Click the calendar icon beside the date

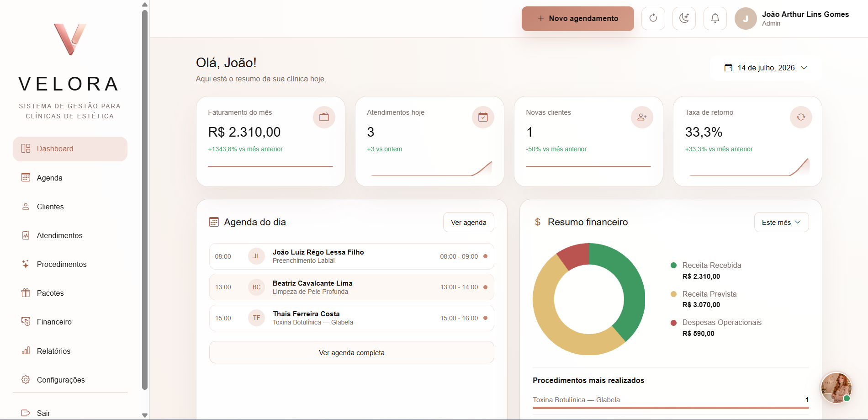tap(728, 68)
